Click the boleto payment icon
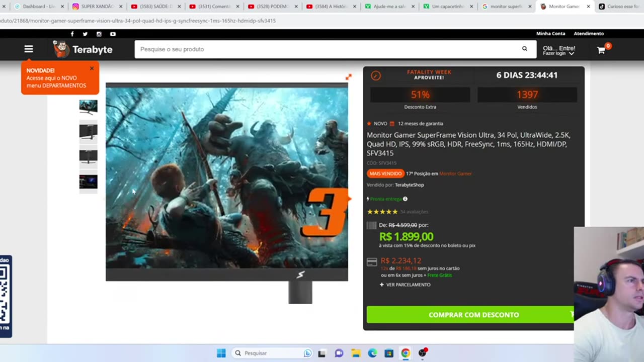 pyautogui.click(x=371, y=225)
